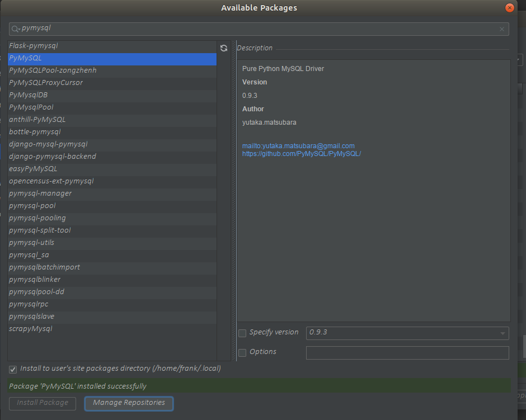Screen dimensions: 526x420
Task: Select pymysqlslave package
Action: pyautogui.click(x=112, y=318)
